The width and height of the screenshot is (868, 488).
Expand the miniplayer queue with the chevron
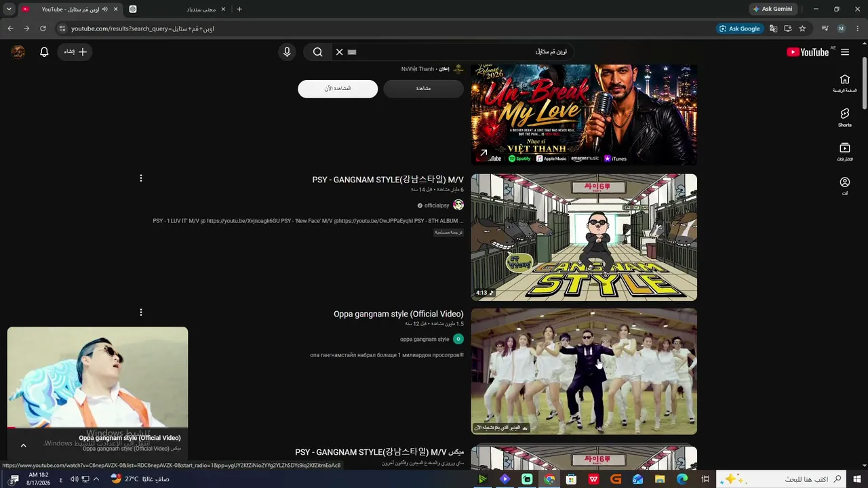tap(23, 445)
